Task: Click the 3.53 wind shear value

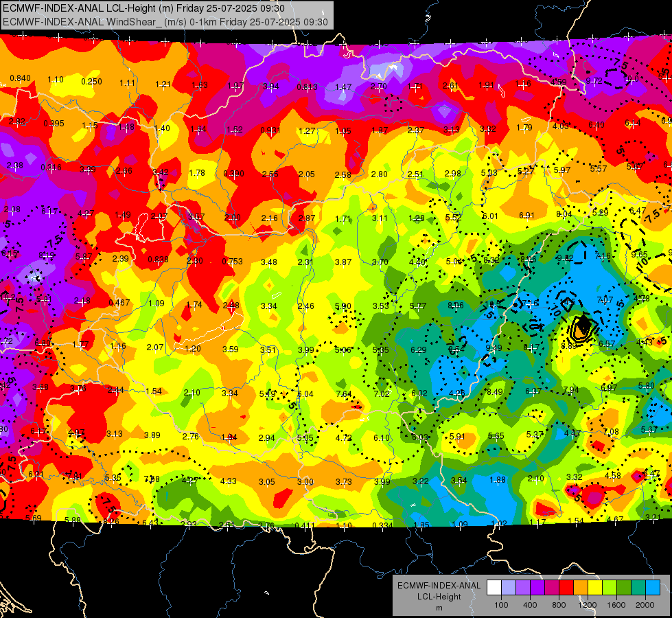Action: pyautogui.click(x=380, y=306)
